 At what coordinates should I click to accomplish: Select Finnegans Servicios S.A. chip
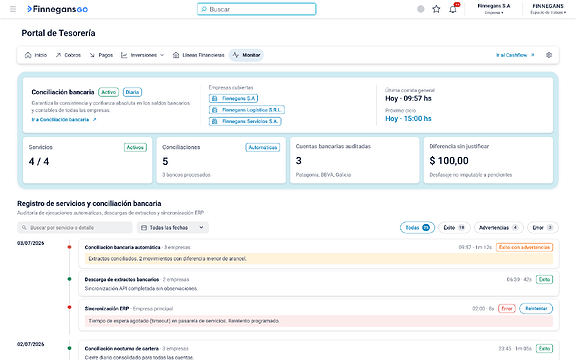coord(245,121)
